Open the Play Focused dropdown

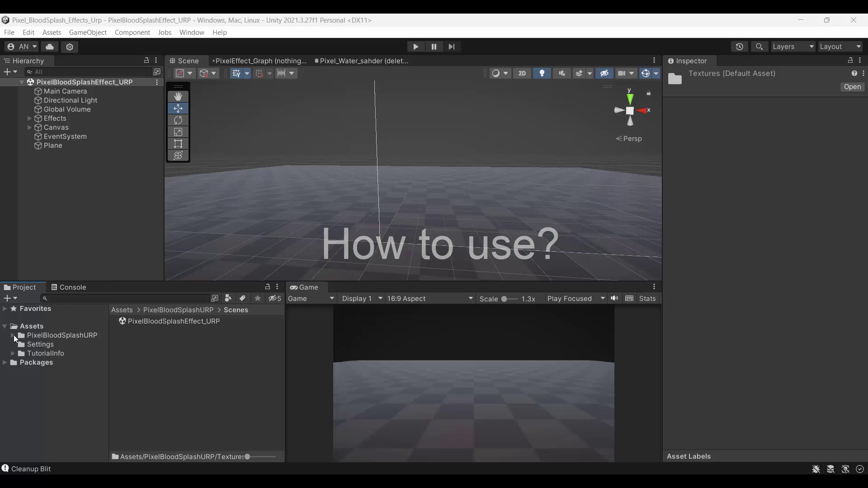point(576,298)
